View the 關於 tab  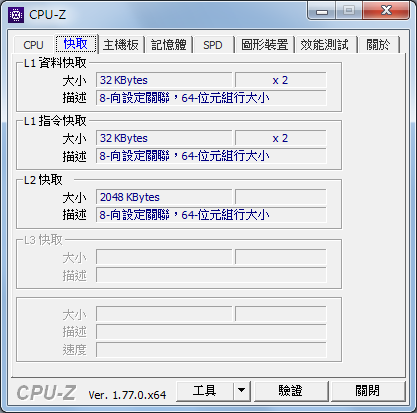[x=378, y=45]
